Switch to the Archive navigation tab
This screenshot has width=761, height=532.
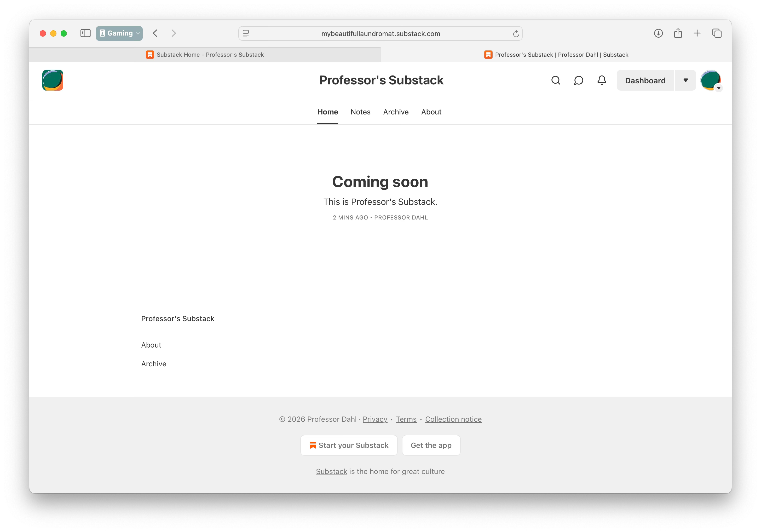(x=396, y=112)
